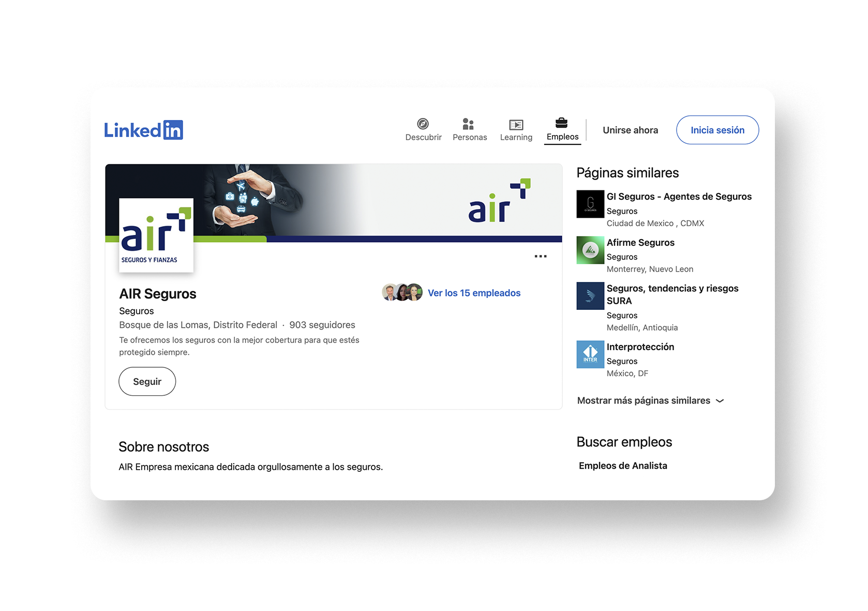Click Ciudad de Mexico, CDMX text
868x611 pixels.
[x=655, y=223]
